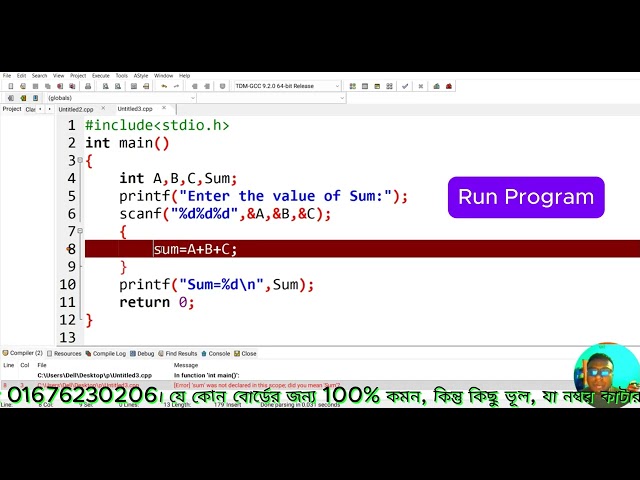Click the Run toolbar icon

[x=365, y=86]
